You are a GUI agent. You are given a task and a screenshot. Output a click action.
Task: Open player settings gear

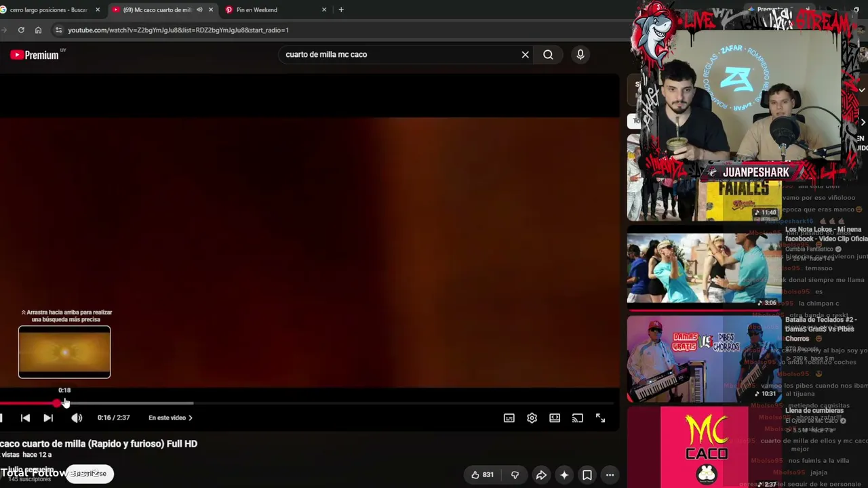click(x=532, y=418)
